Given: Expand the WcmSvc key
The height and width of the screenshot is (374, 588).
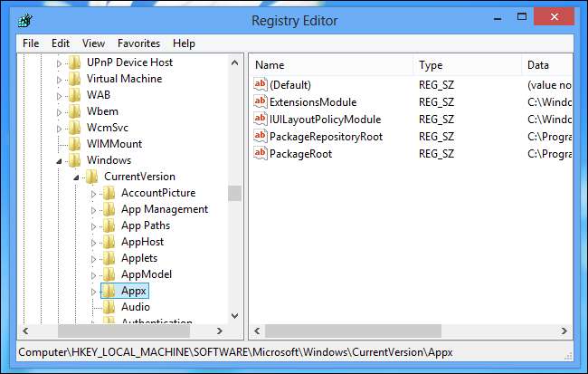Looking at the screenshot, I should click(59, 129).
